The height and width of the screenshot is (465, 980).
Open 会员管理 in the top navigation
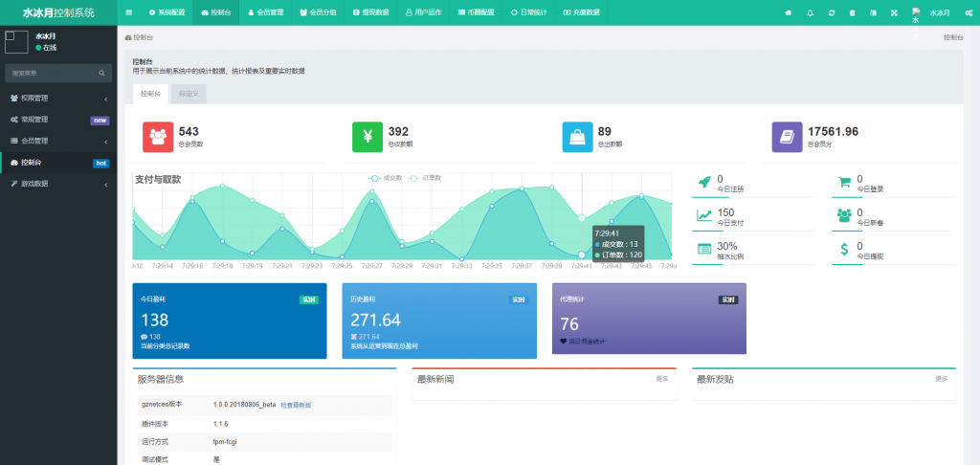pos(265,12)
